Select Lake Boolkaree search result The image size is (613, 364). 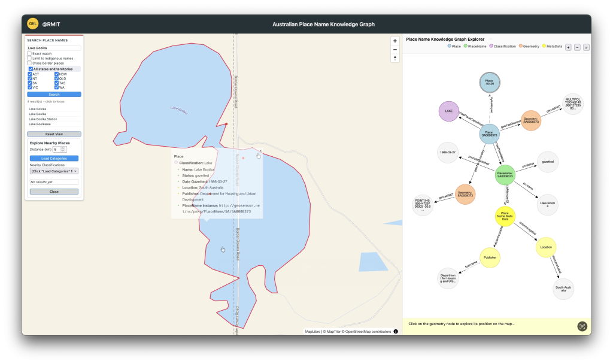point(40,124)
